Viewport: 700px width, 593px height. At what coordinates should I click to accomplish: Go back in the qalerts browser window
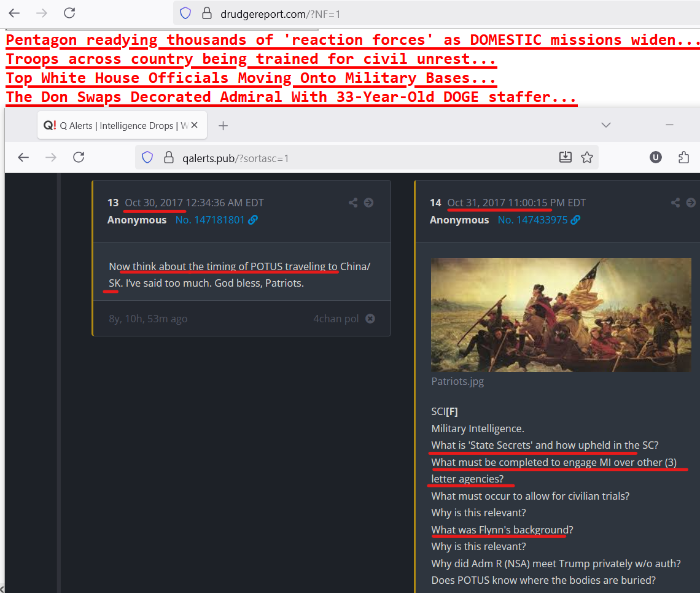pyautogui.click(x=23, y=157)
